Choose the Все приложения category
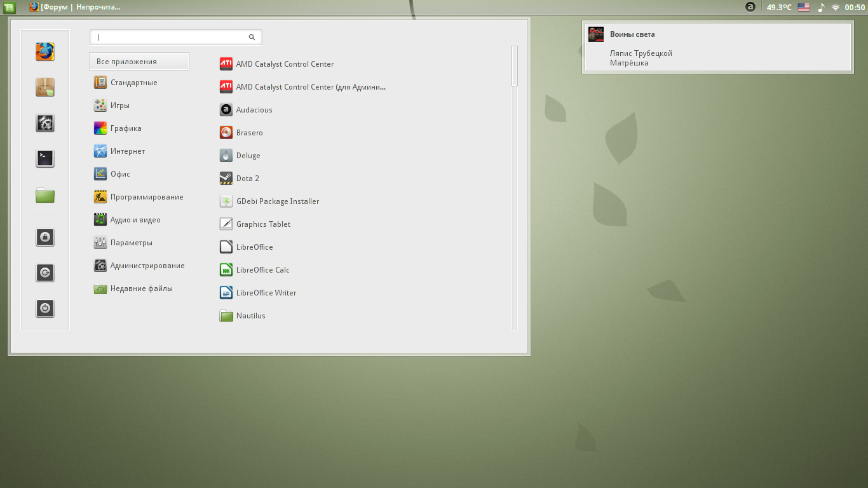Image resolution: width=868 pixels, height=488 pixels. point(139,62)
